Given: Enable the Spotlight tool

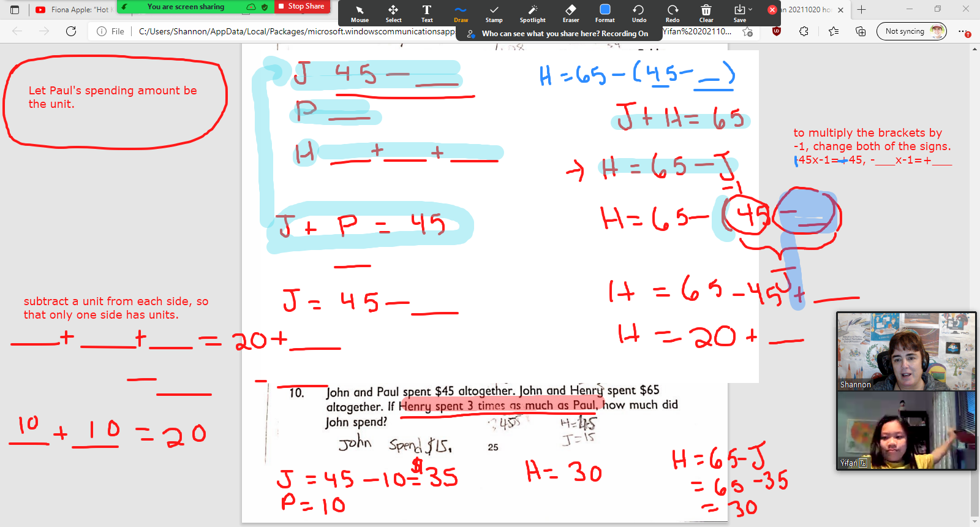Looking at the screenshot, I should (532, 13).
